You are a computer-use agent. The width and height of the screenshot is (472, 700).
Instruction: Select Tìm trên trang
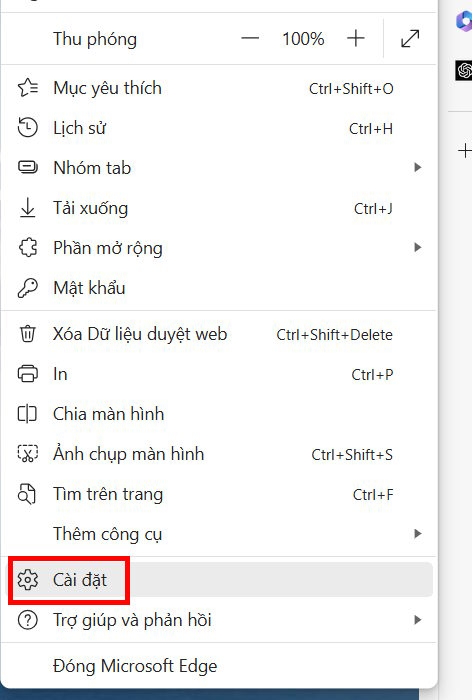(219, 494)
